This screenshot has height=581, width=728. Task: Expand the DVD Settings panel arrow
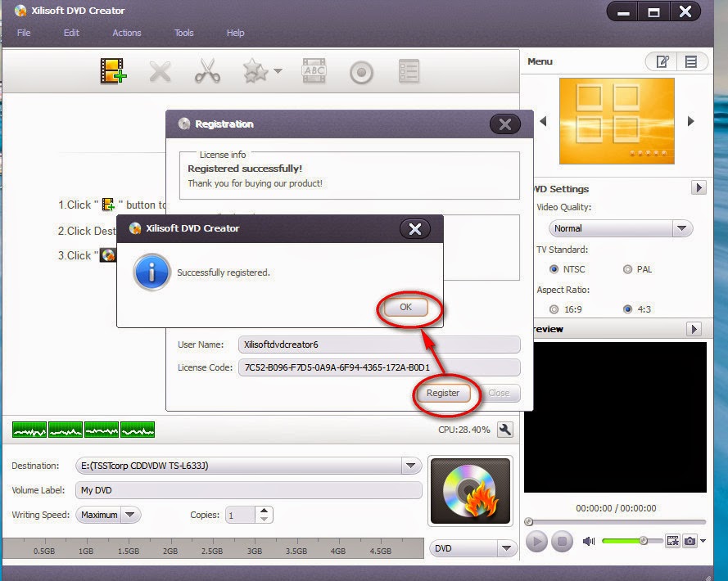699,187
